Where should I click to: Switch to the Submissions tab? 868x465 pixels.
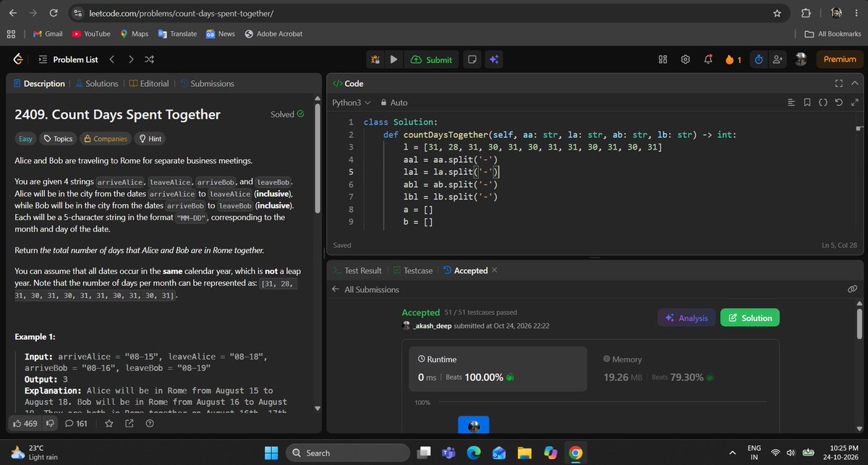pyautogui.click(x=206, y=83)
